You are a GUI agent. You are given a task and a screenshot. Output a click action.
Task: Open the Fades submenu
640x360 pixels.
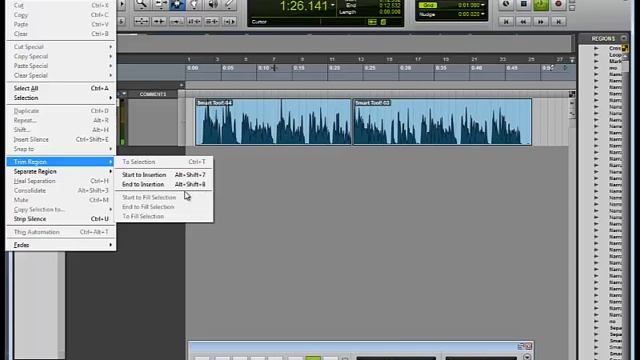click(x=61, y=245)
